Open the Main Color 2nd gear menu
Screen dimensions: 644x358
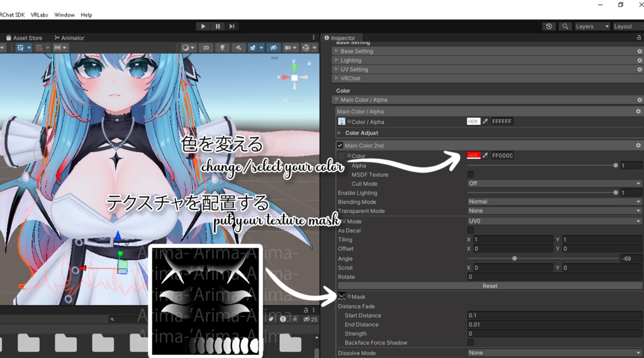tap(638, 145)
